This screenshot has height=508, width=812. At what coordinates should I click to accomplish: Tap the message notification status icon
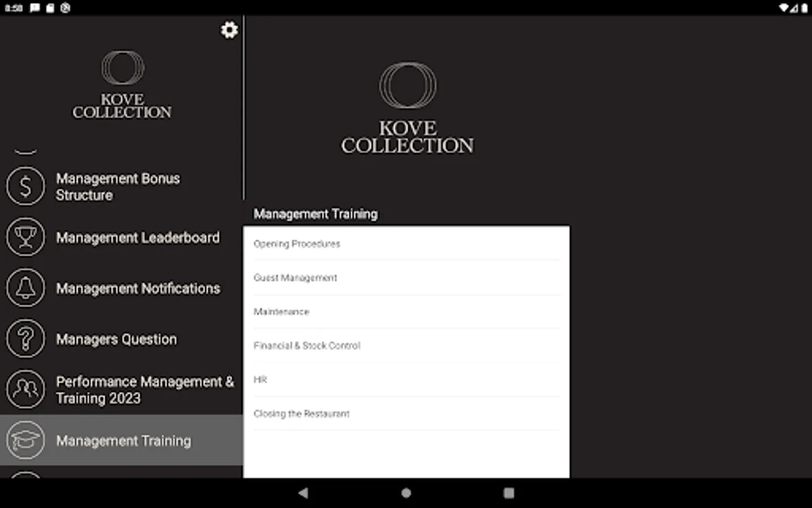(35, 8)
